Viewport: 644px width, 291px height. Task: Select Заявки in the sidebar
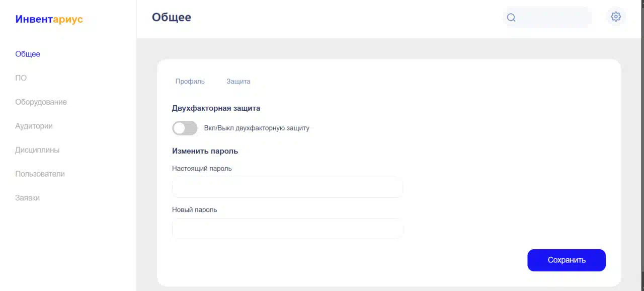coord(27,198)
